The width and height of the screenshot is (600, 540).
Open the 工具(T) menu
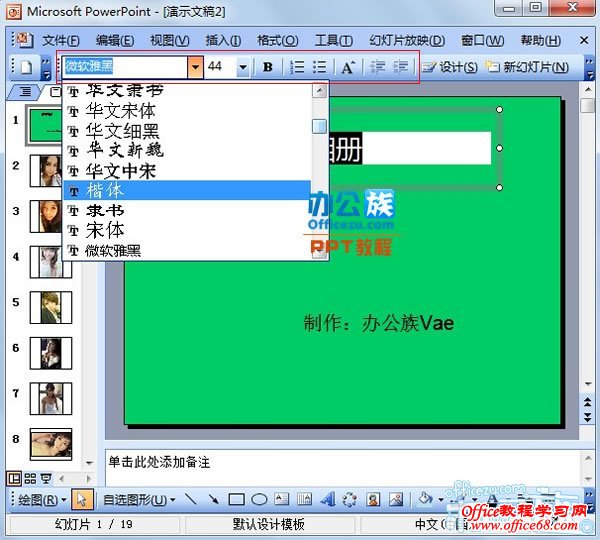point(334,40)
